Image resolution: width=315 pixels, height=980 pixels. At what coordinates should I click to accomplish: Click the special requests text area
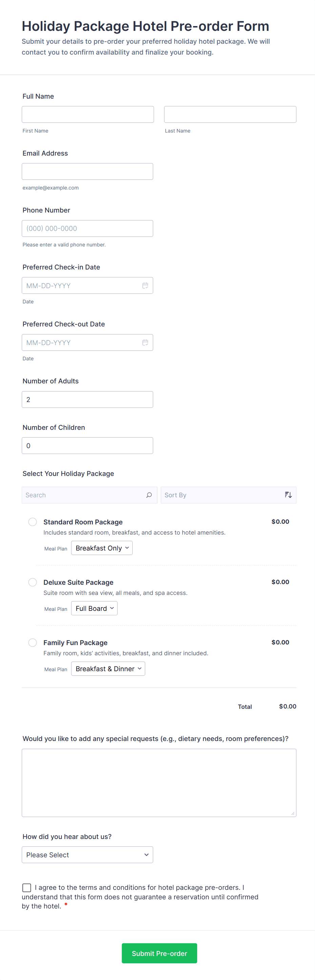159,783
